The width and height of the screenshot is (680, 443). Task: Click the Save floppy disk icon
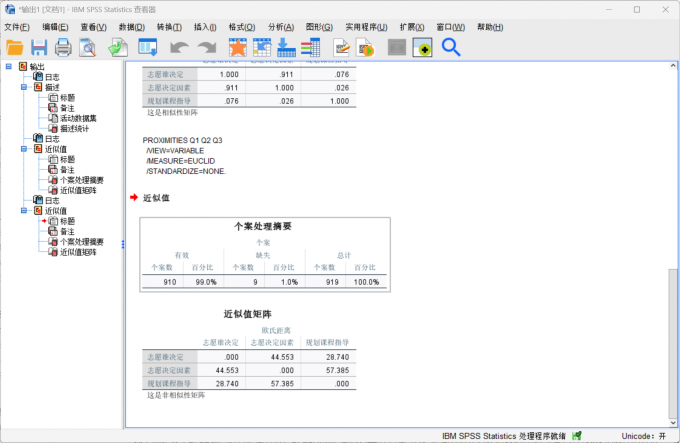(39, 47)
